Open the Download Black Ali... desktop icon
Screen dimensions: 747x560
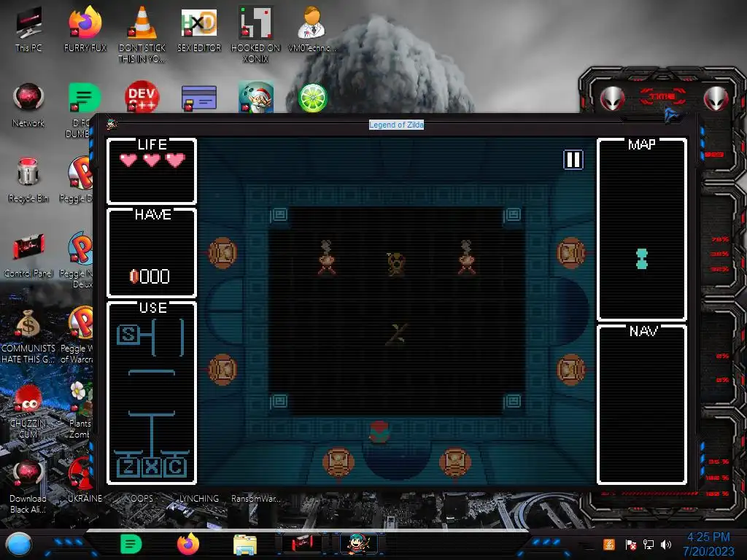tap(28, 486)
